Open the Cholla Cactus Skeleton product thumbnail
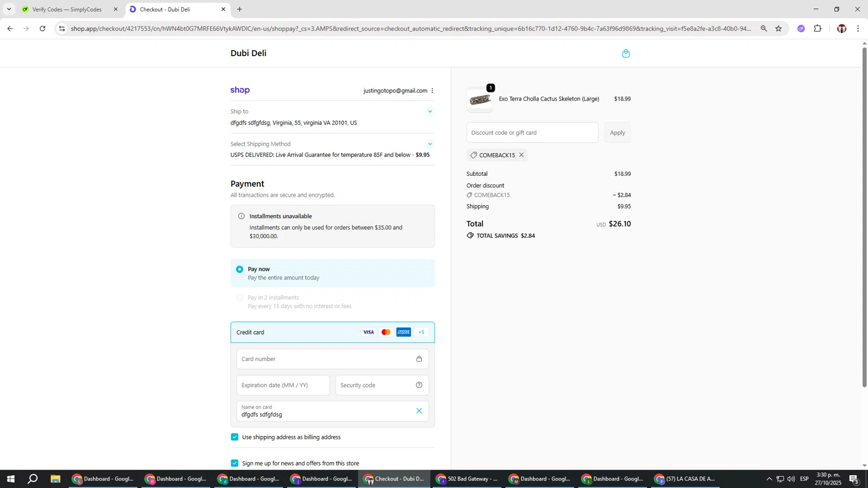Screen dimensions: 868x488 [x=480, y=100]
